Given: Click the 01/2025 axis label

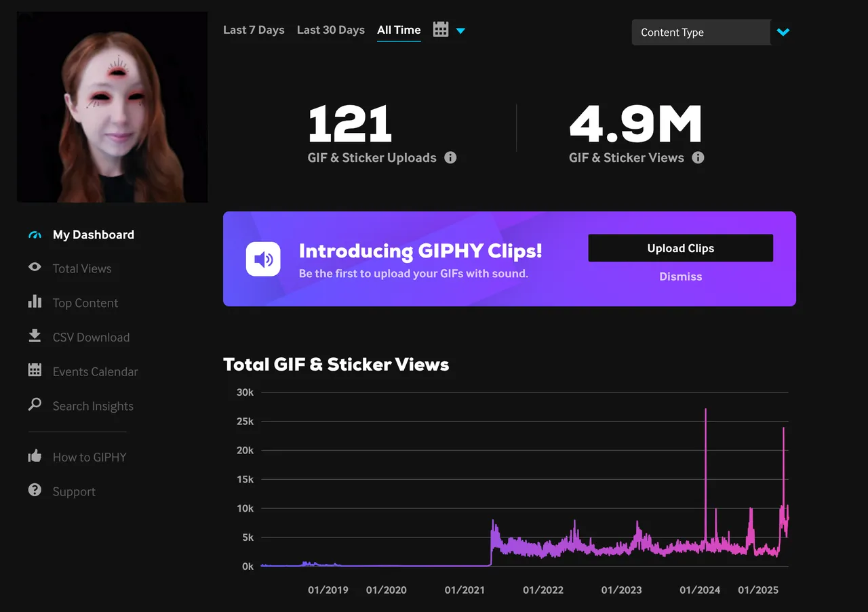Looking at the screenshot, I should [x=758, y=590].
